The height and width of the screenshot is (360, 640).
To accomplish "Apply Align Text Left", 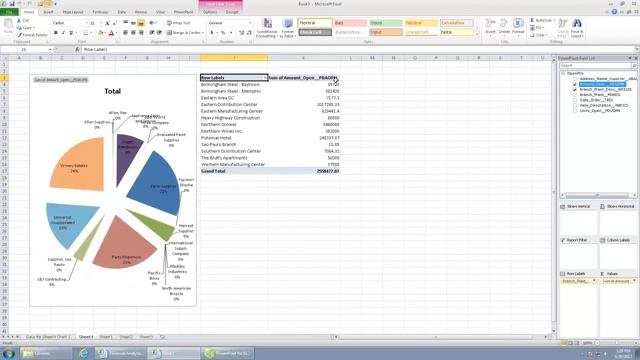I will pyautogui.click(x=125, y=33).
